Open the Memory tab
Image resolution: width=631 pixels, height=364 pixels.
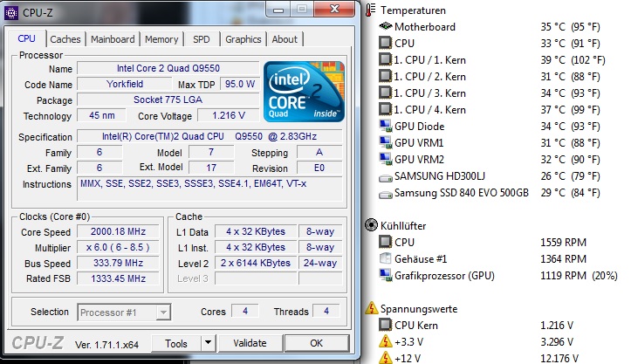click(161, 39)
